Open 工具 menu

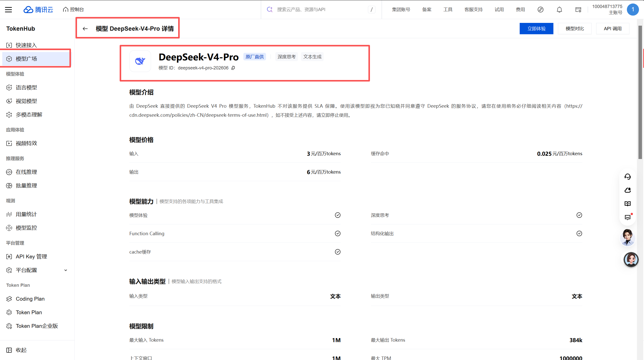coord(448,10)
